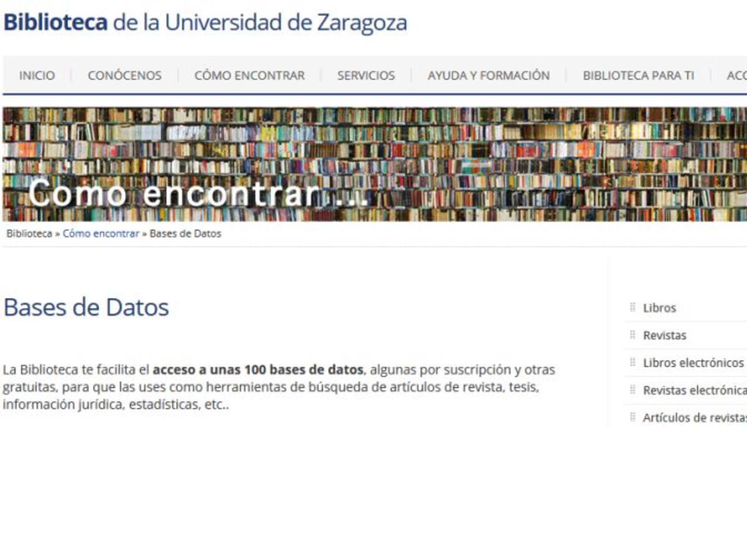Click the bullet icon beside Libros
Image resolution: width=747 pixels, height=560 pixels.
point(632,307)
